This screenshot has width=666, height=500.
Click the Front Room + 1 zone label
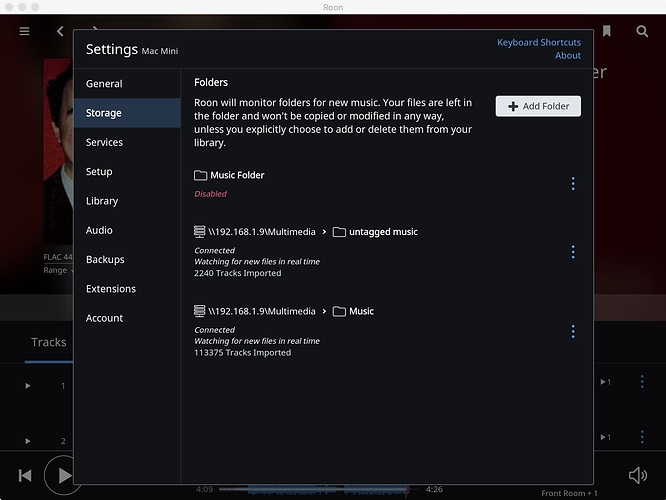(569, 493)
